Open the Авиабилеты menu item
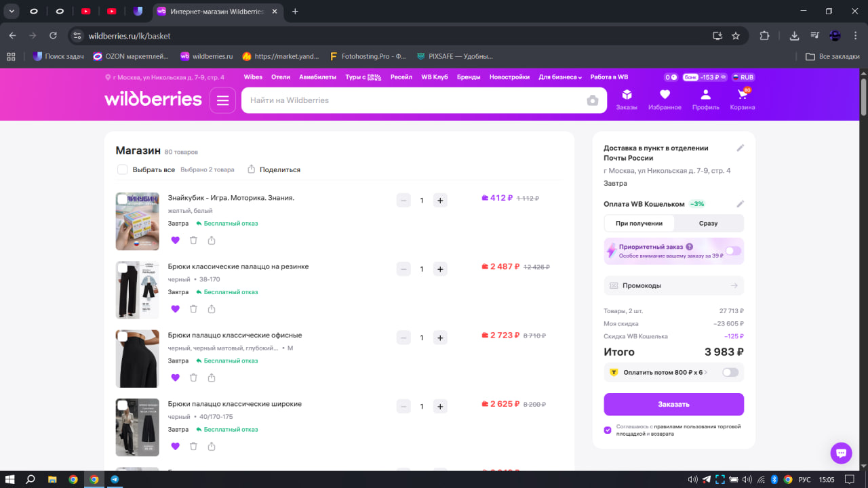 [x=318, y=77]
